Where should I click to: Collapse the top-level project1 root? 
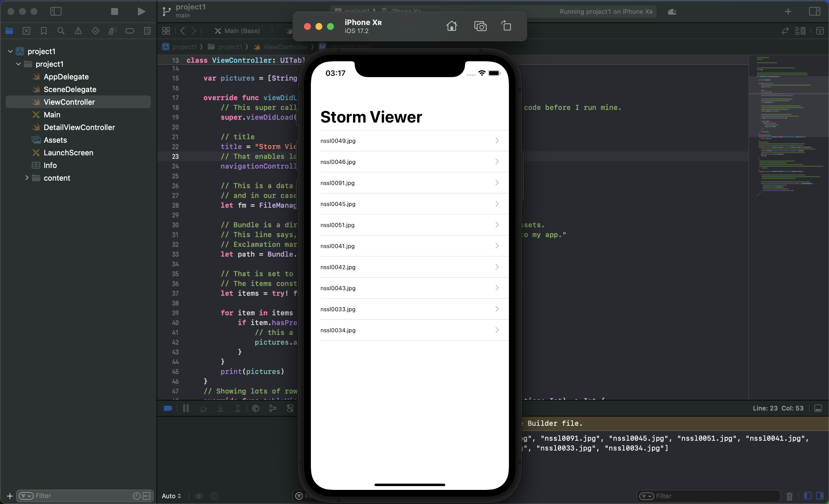click(x=10, y=51)
